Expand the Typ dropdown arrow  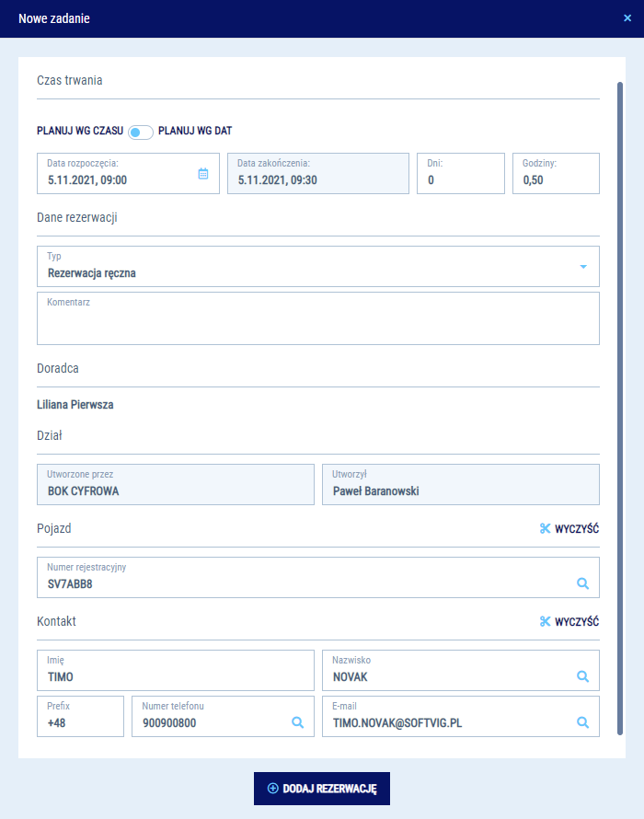582,267
